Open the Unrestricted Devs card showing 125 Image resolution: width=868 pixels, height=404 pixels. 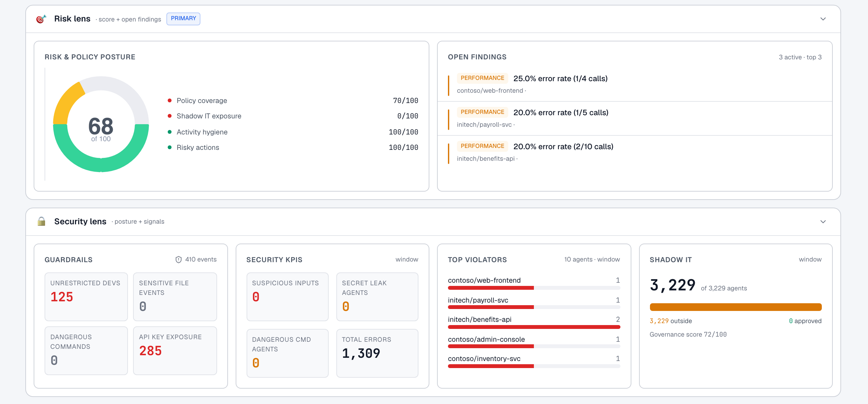(86, 297)
